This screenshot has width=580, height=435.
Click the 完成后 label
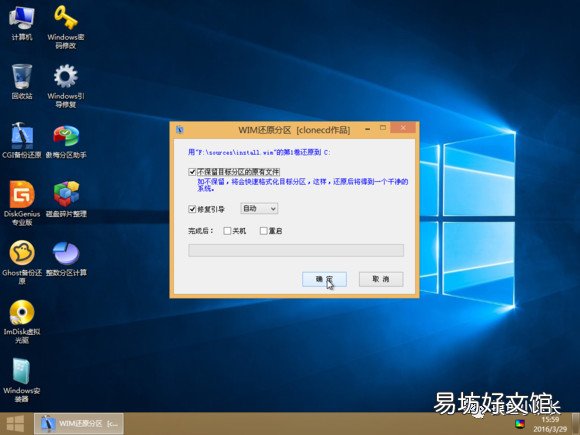click(x=200, y=231)
